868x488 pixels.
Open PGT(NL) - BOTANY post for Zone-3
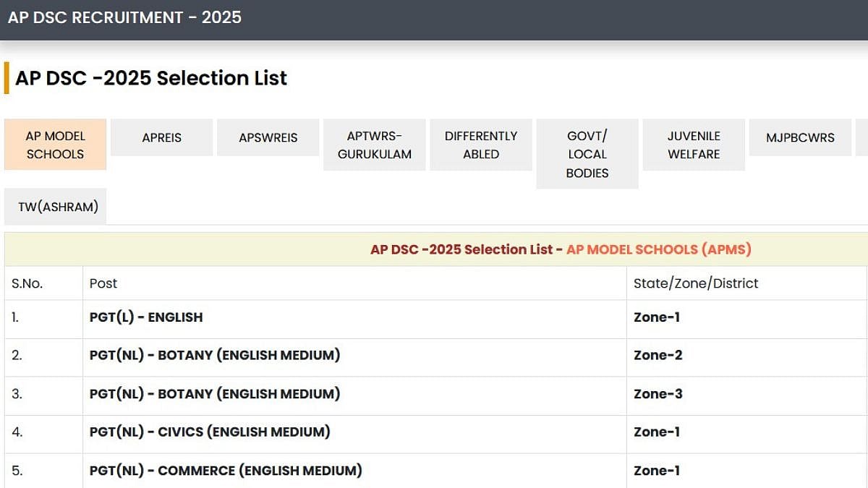click(x=215, y=394)
